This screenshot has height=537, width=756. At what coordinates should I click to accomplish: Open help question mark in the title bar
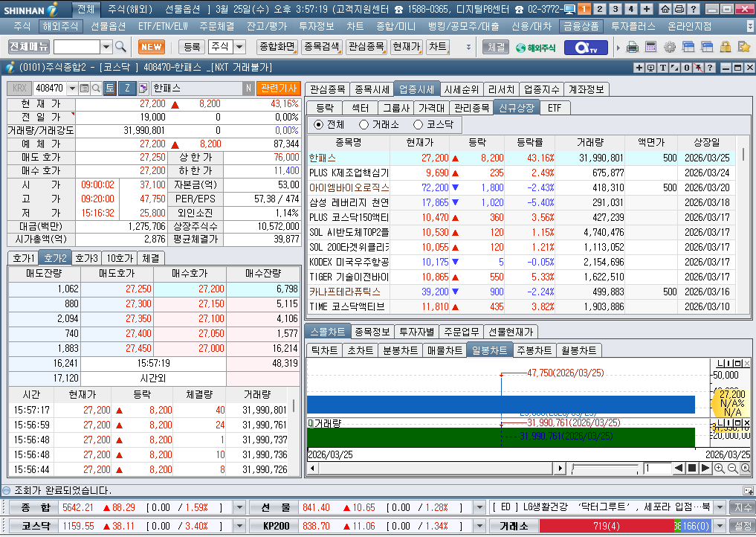[x=694, y=9]
